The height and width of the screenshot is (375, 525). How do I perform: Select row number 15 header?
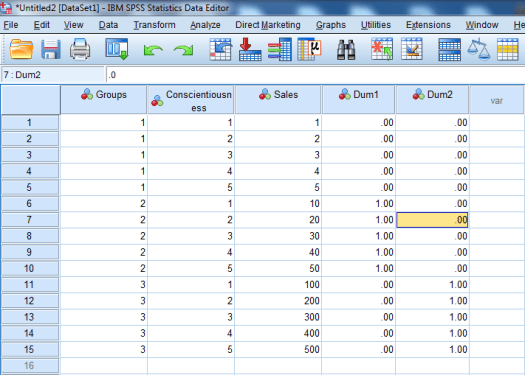(30, 350)
